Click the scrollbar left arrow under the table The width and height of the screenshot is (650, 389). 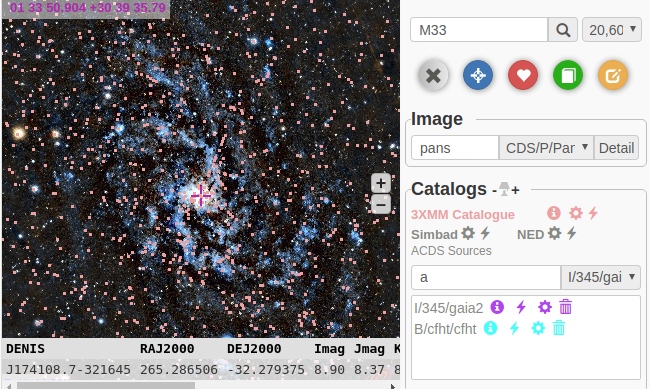9,386
